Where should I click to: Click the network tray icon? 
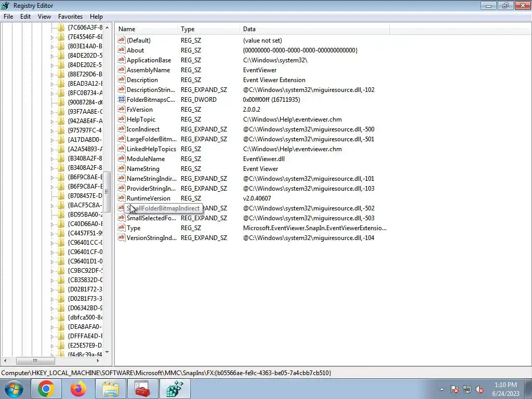click(467, 389)
